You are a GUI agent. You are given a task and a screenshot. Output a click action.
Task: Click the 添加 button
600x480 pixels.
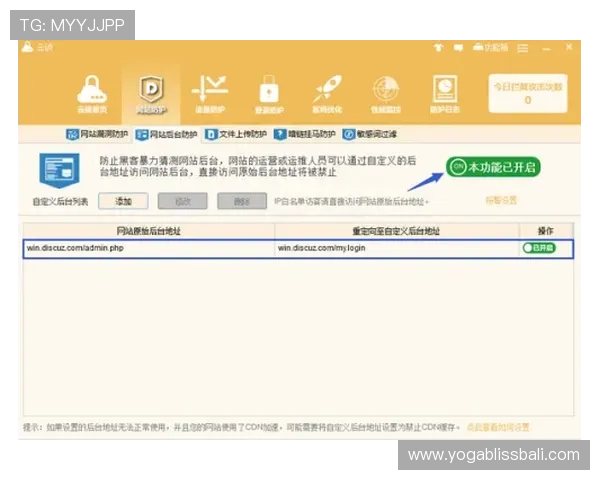click(123, 201)
